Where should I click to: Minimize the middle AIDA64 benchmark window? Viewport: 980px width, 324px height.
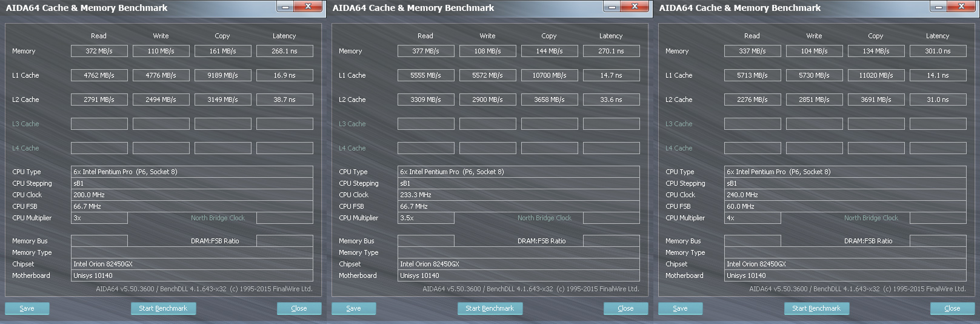(x=612, y=7)
